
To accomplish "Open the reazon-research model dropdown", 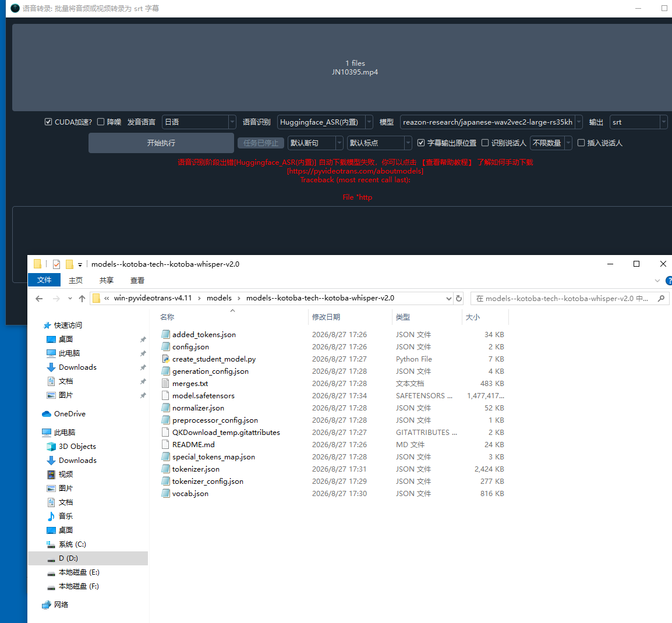I will coord(491,122).
